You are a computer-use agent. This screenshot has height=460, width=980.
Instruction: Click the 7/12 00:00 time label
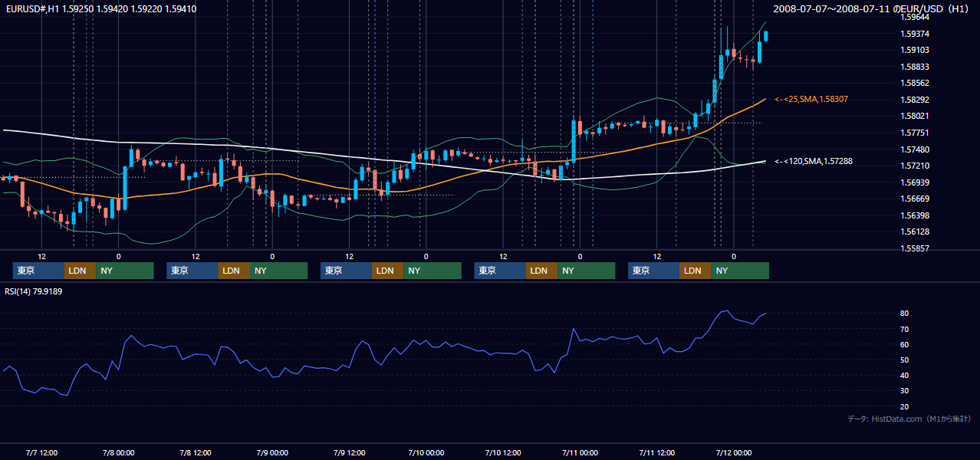[x=733, y=452]
